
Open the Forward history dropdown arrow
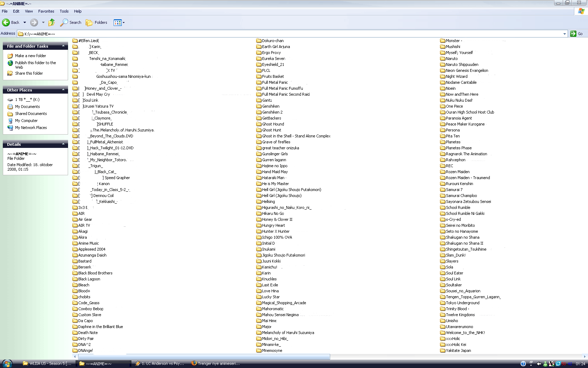pos(43,22)
